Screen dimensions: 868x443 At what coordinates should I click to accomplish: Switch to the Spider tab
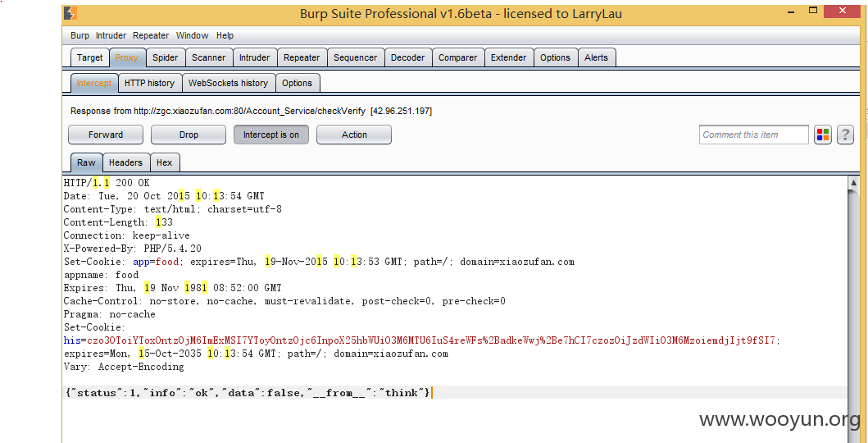tap(166, 57)
